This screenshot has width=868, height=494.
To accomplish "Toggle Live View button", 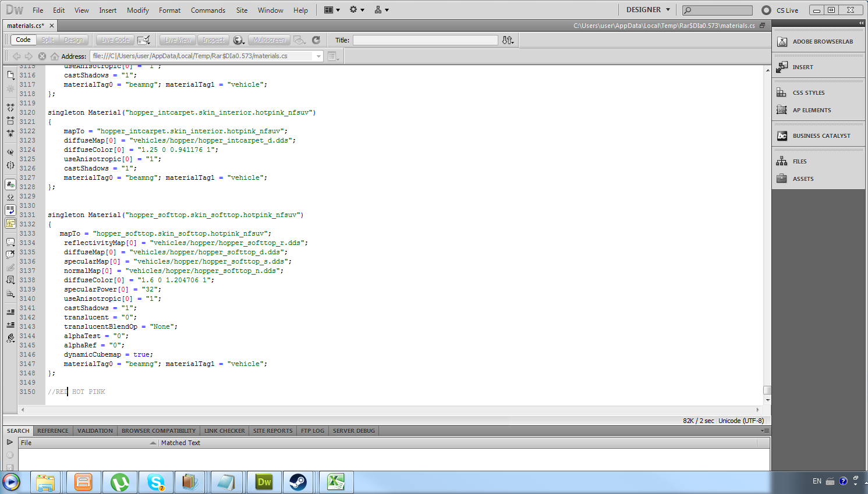I will 178,40.
